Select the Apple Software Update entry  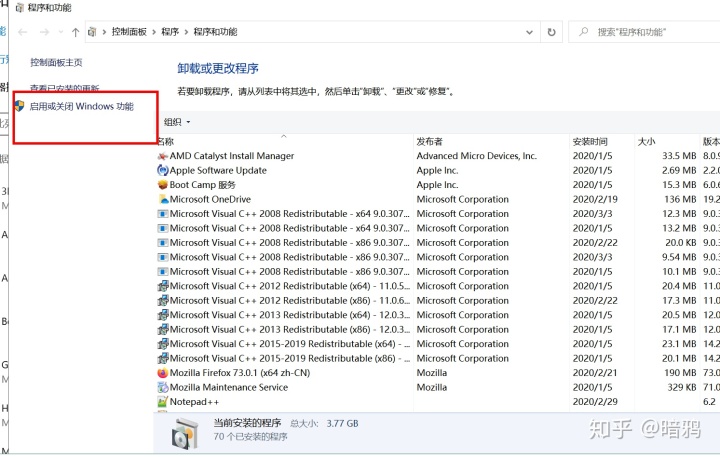click(218, 170)
